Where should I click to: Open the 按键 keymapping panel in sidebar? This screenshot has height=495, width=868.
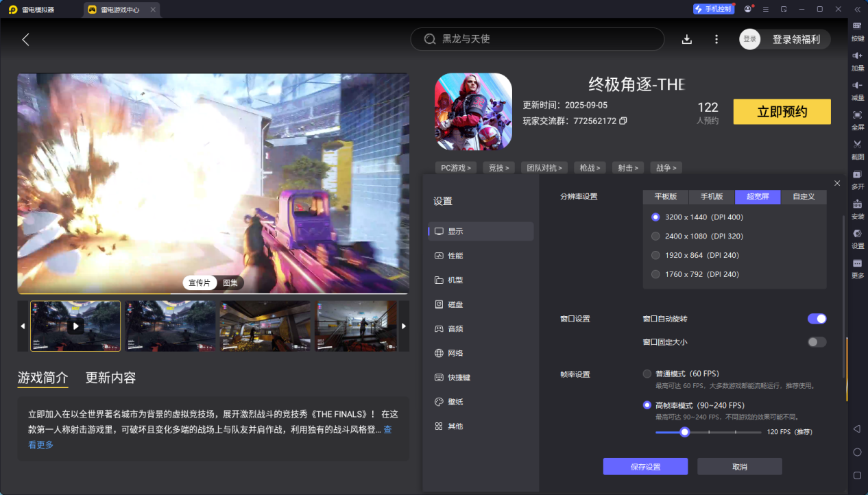[x=857, y=30]
